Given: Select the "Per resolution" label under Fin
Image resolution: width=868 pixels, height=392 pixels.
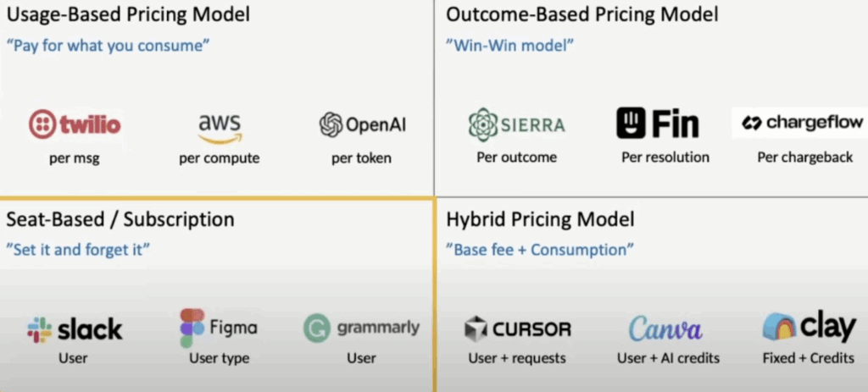Looking at the screenshot, I should pyautogui.click(x=665, y=157).
